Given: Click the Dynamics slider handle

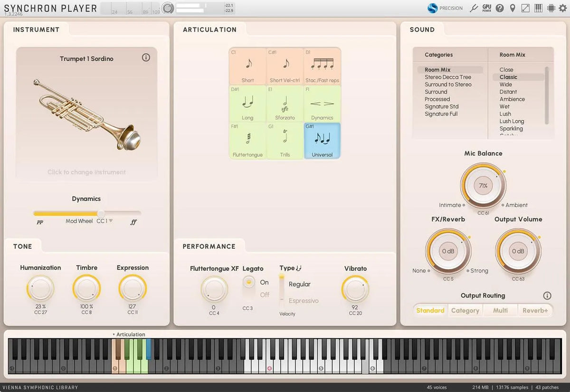Looking at the screenshot, I should pyautogui.click(x=101, y=214).
